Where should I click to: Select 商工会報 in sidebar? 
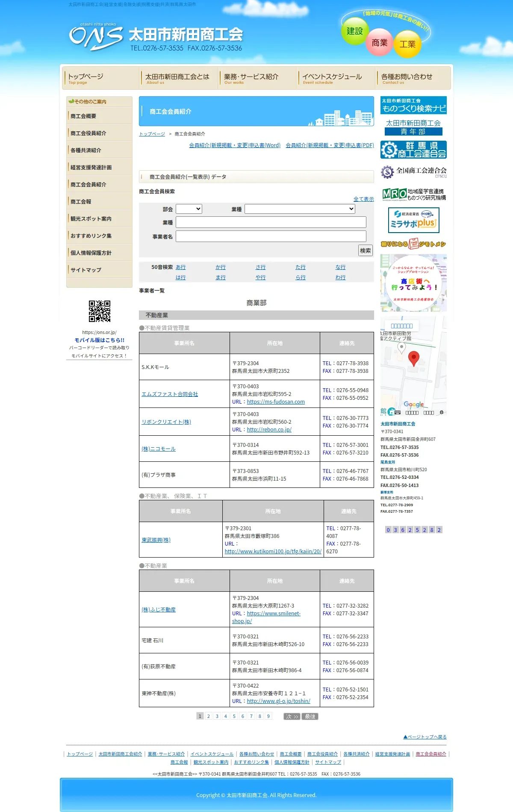[x=99, y=201]
